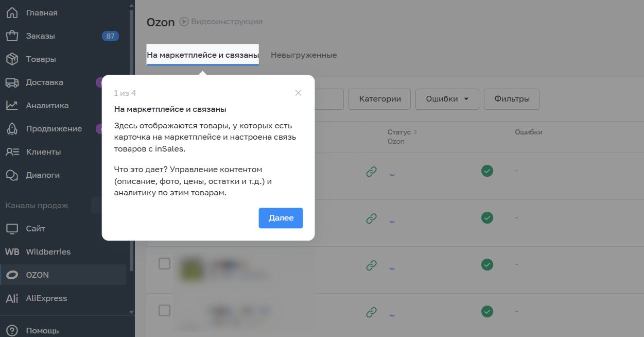The height and width of the screenshot is (337, 644).
Task: Click the Видеоинструкция play icon
Action: coord(184,22)
